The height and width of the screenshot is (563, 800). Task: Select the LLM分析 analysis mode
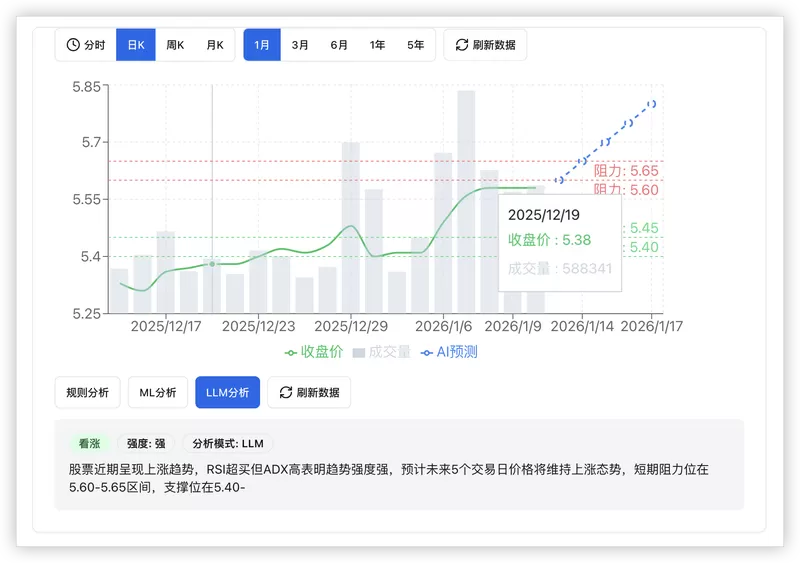tap(228, 393)
